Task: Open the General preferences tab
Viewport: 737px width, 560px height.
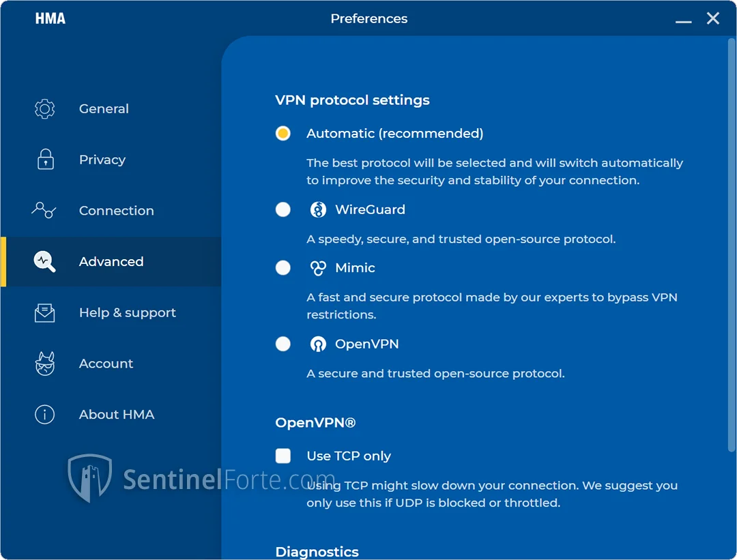Action: click(104, 108)
